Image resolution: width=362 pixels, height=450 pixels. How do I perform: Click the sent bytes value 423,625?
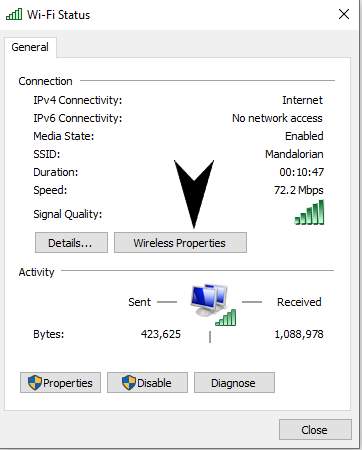[161, 334]
